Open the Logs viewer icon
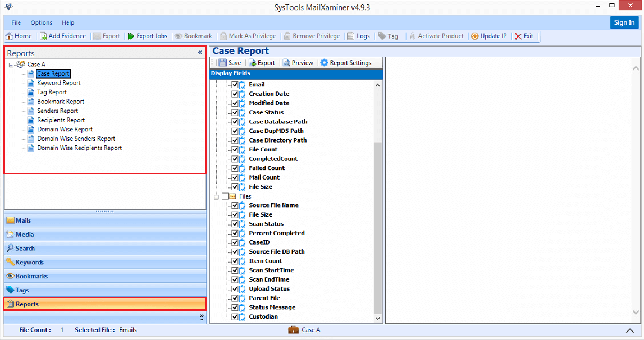Image resolution: width=644 pixels, height=340 pixels. coord(358,36)
